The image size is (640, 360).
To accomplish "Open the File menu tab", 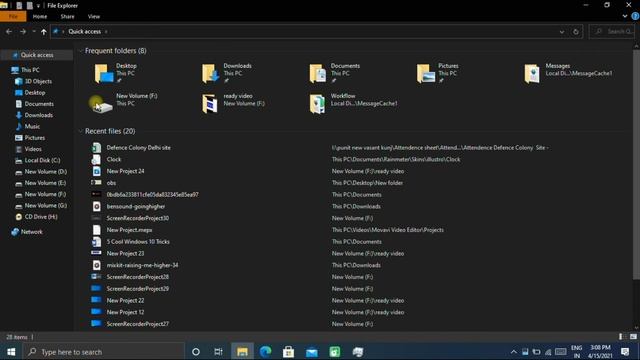I will [x=13, y=16].
